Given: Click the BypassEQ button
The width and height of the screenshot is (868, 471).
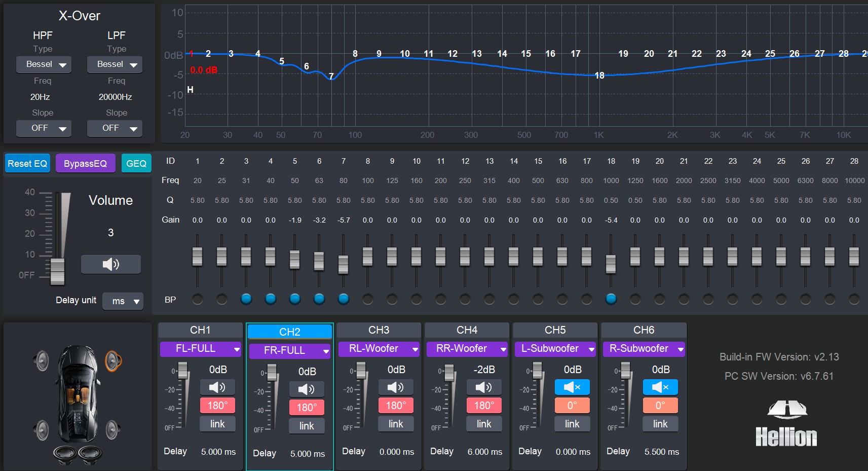Looking at the screenshot, I should (85, 163).
